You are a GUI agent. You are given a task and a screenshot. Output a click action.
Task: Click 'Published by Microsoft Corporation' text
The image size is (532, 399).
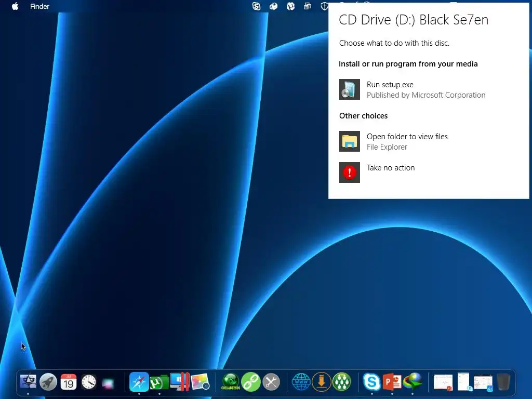[426, 95]
